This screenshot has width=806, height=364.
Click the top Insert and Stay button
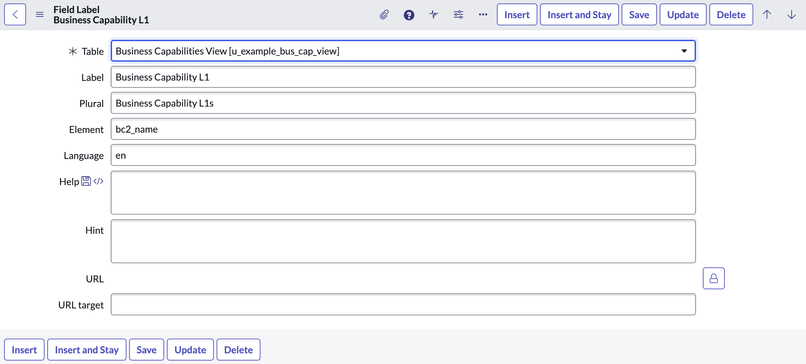[x=579, y=14]
